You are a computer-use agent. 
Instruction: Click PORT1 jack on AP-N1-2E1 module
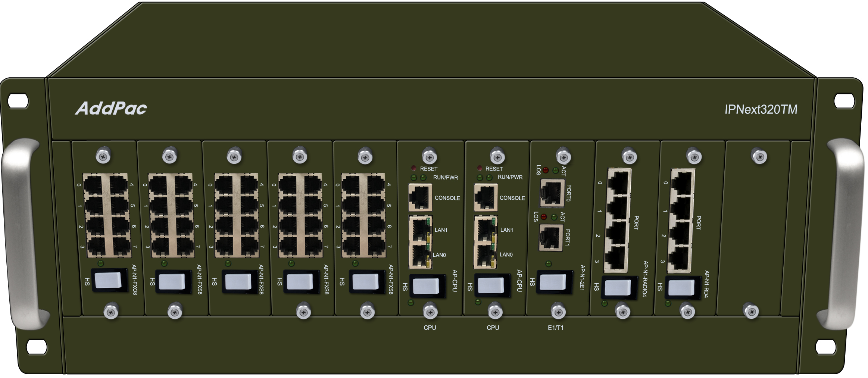tap(551, 238)
